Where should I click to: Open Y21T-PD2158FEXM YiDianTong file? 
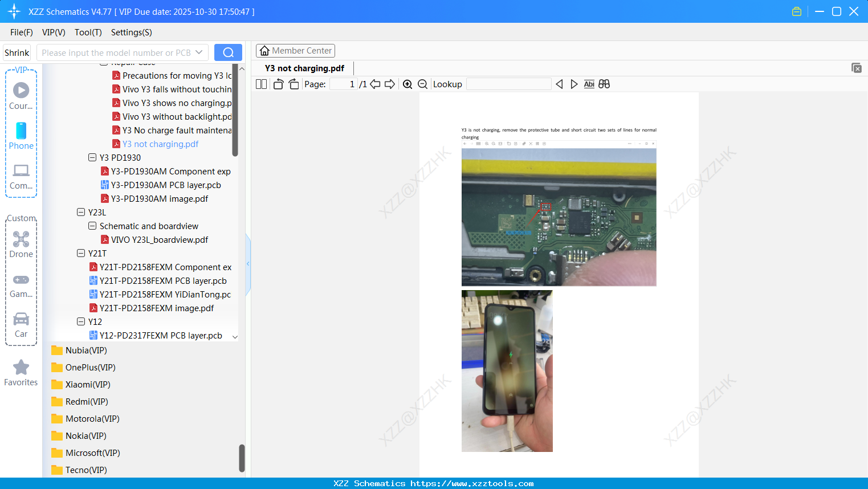(160, 294)
